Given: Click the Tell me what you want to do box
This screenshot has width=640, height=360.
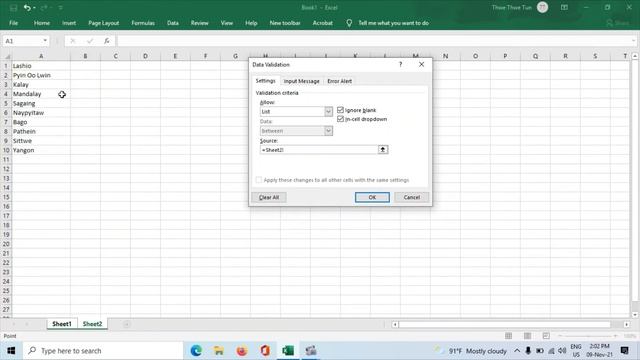Looking at the screenshot, I should [x=393, y=23].
